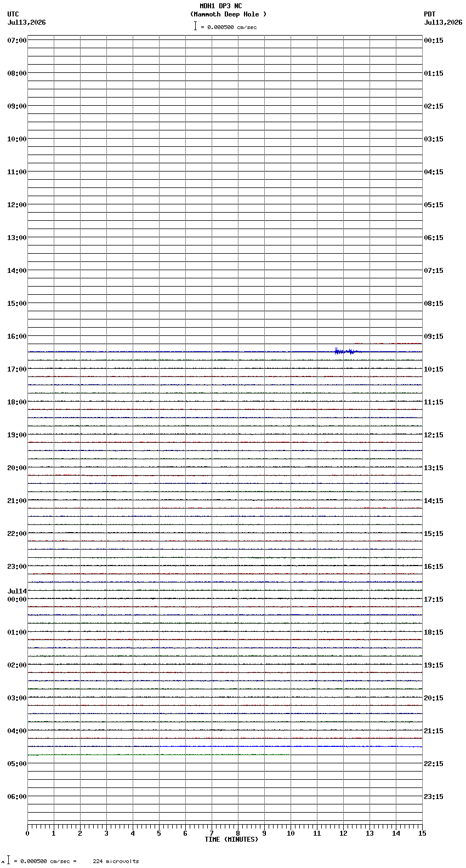This screenshot has height=868, width=466.
Task: Click the UTC time label '16:00'
Action: [x=17, y=336]
